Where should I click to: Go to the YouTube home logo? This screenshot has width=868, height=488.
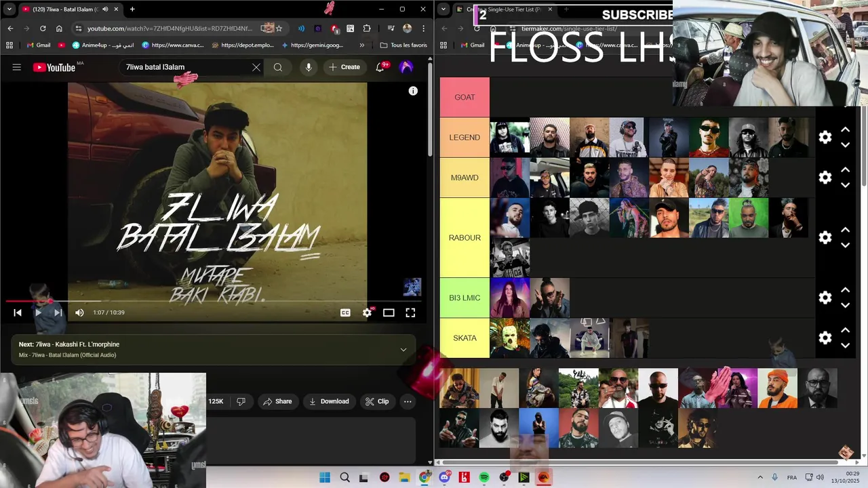click(x=54, y=67)
